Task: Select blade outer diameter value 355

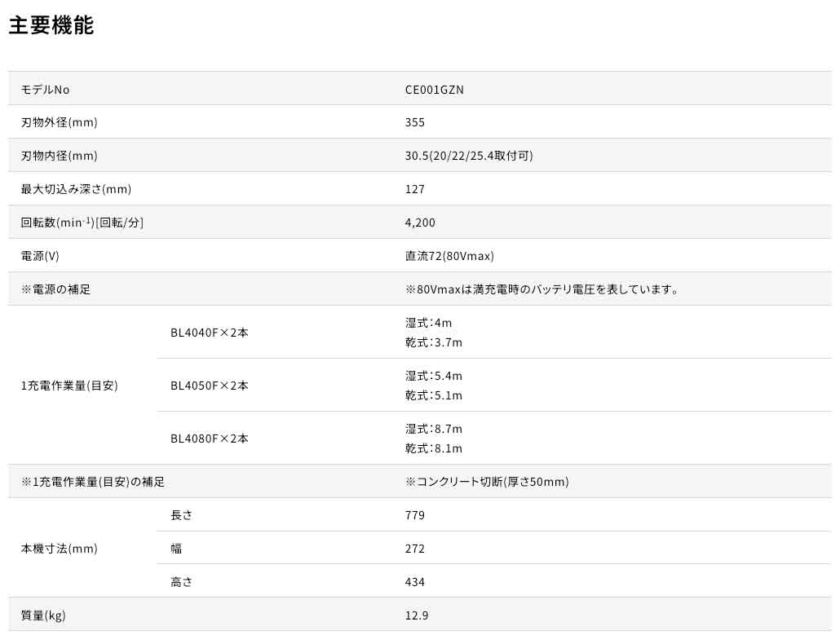Action: (x=414, y=122)
